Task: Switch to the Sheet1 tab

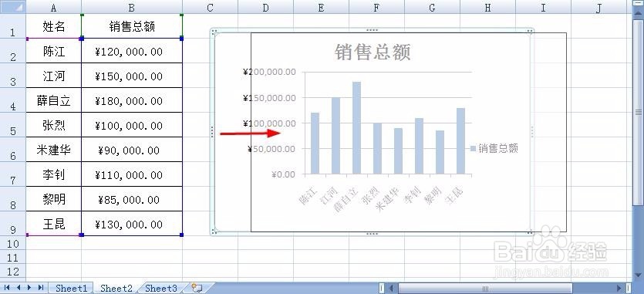Action: click(x=72, y=289)
